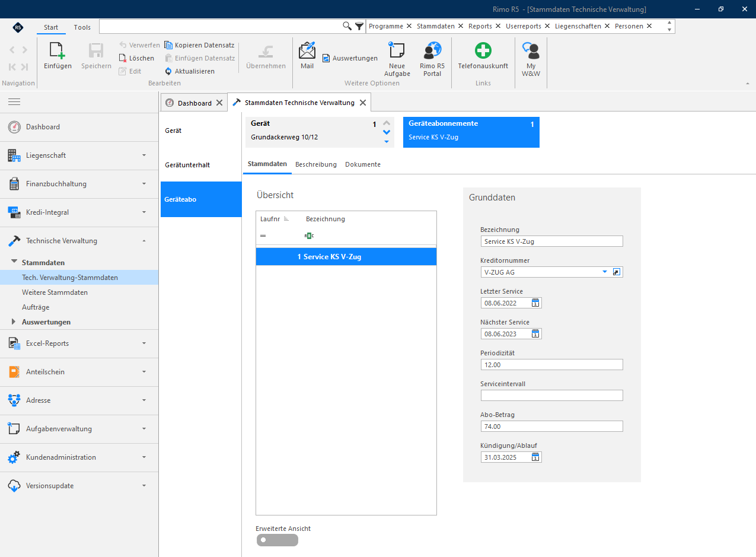This screenshot has width=756, height=557.
Task: Switch to the Start ribbon tab
Action: tap(51, 27)
